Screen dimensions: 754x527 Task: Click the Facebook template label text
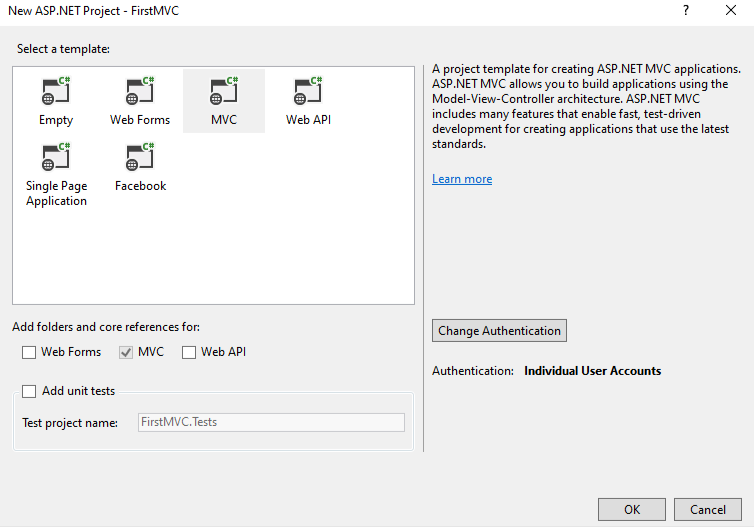click(140, 186)
